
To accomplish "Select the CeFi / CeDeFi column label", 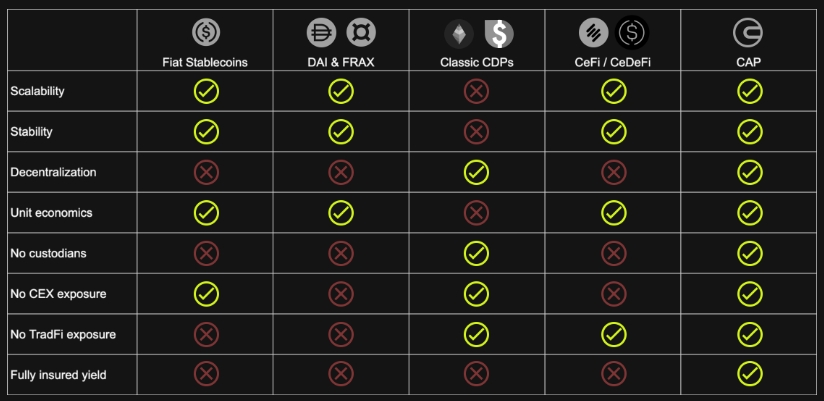I will pos(613,62).
